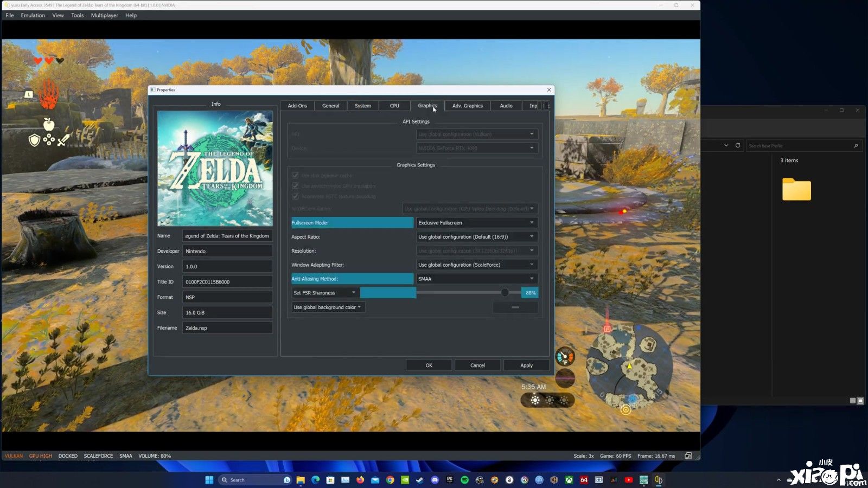Open Spotify from the taskbar
The width and height of the screenshot is (868, 488).
point(464,480)
